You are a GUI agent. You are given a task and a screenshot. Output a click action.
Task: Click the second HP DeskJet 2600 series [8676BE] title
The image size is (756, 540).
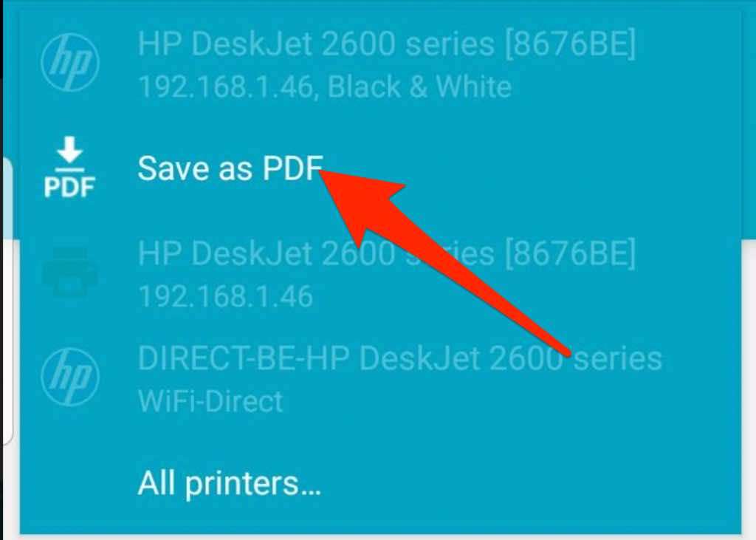[387, 254]
